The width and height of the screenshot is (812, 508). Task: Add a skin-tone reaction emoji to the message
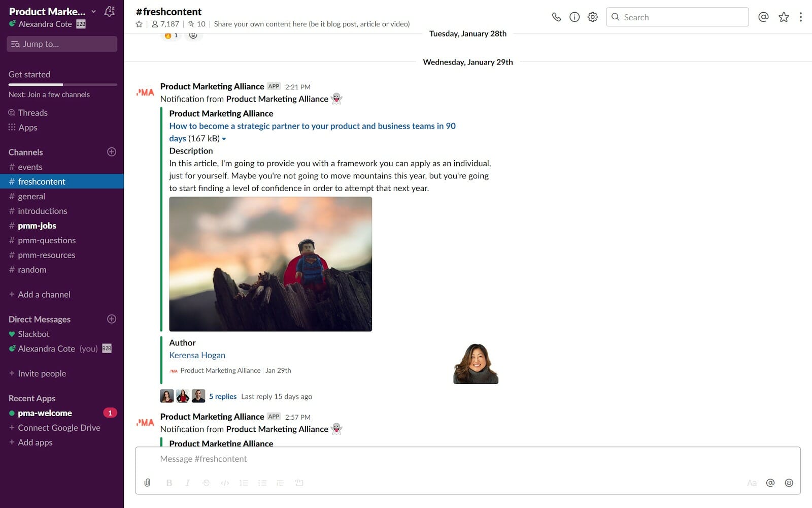pyautogui.click(x=193, y=35)
